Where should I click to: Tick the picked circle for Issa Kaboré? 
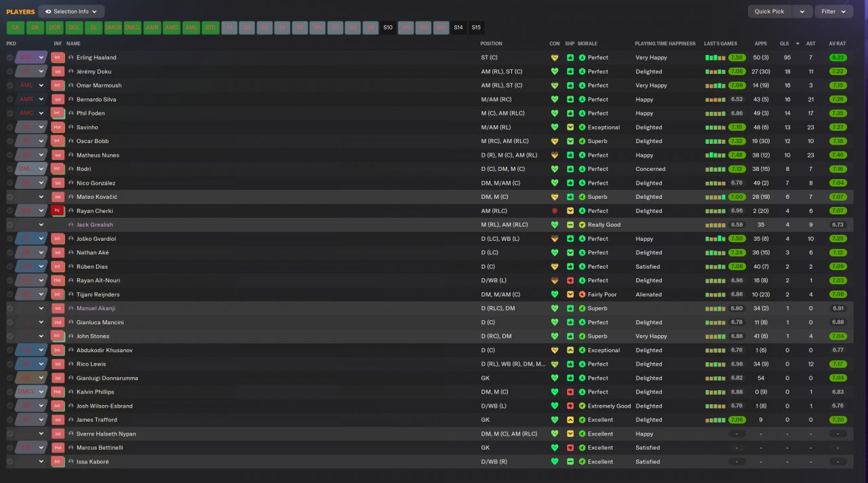[10, 462]
